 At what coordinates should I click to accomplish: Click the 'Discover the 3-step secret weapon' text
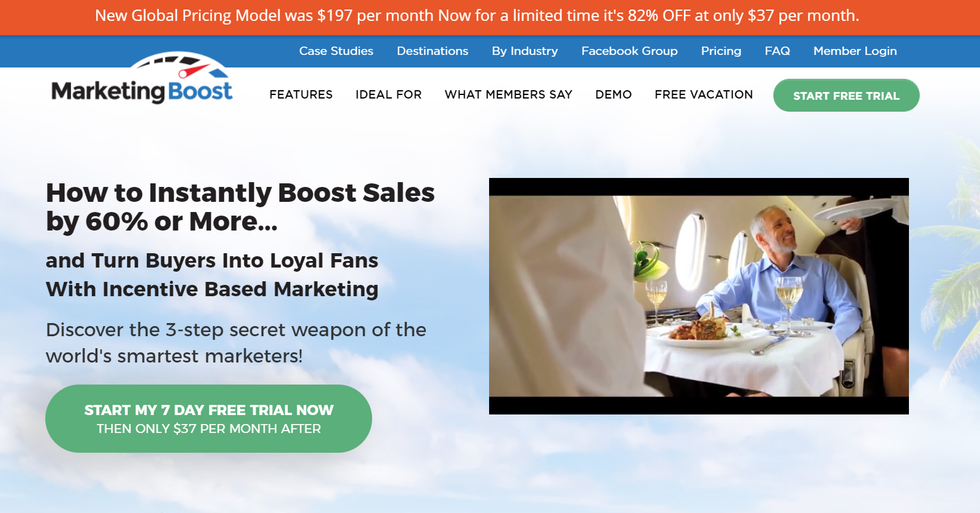[236, 343]
